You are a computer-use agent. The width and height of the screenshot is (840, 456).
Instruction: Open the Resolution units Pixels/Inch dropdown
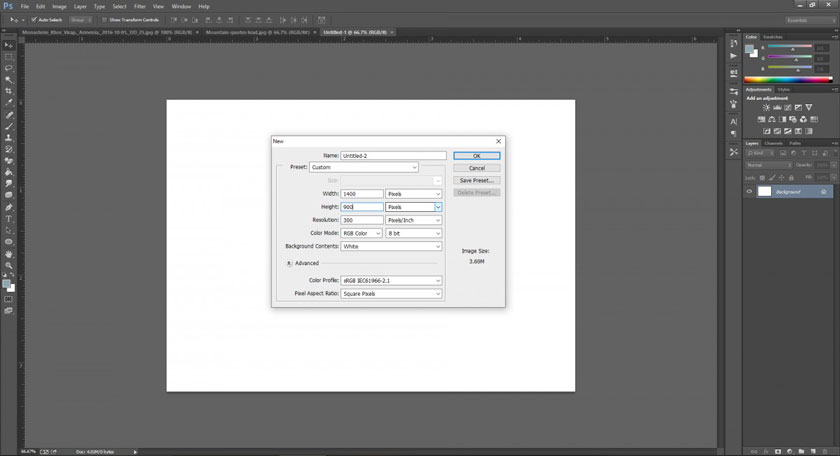414,220
